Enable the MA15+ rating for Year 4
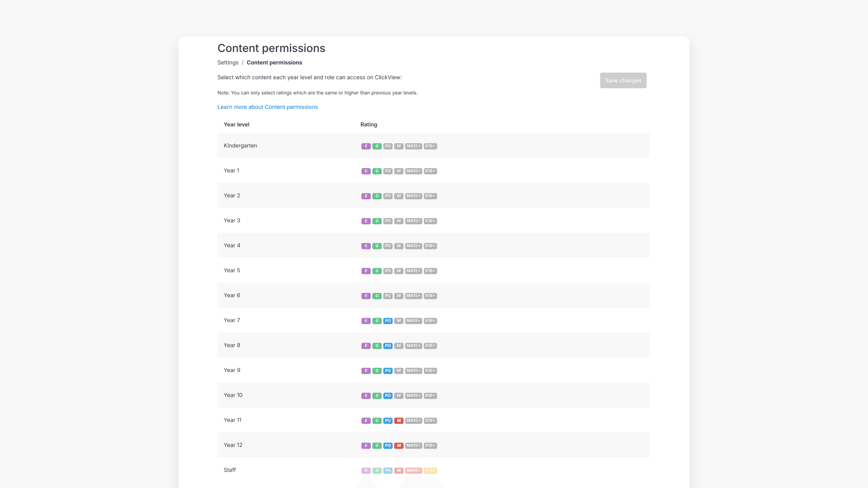This screenshot has width=868, height=488. coord(413,246)
